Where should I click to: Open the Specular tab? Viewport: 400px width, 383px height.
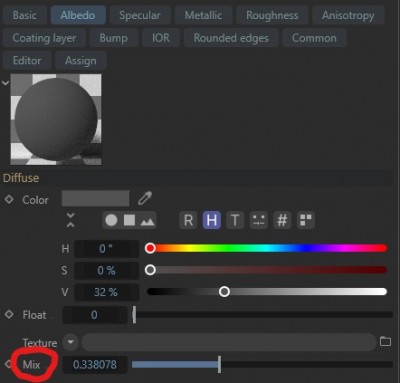(x=140, y=15)
